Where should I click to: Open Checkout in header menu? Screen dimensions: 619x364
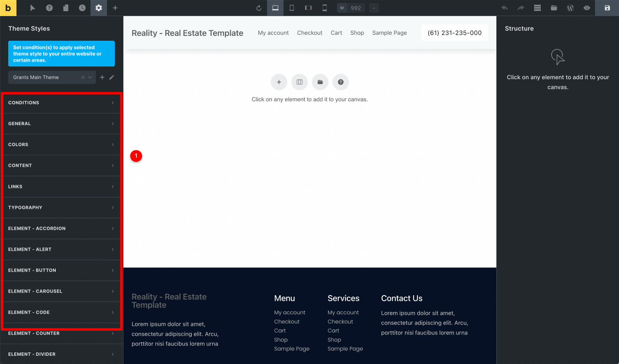click(x=309, y=33)
